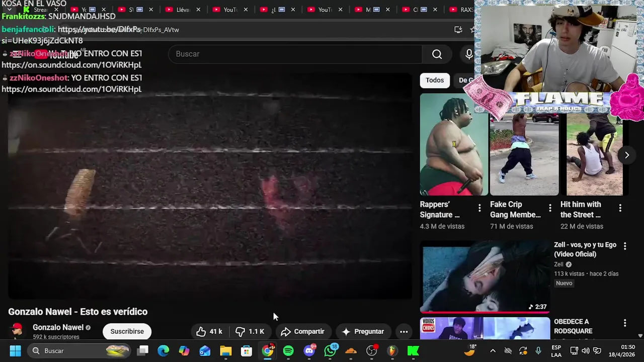Open options menu for Rappers' Signature short

coord(479,208)
